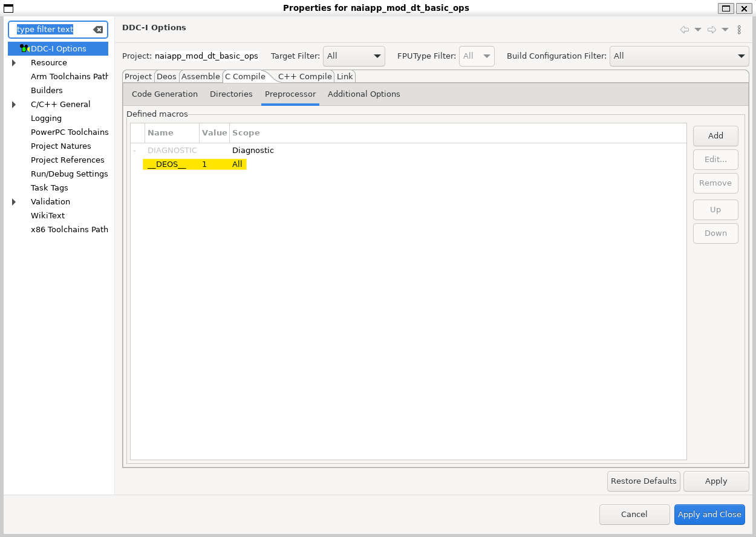The width and height of the screenshot is (756, 537).
Task: Open the Build Configuration Filter dropdown
Action: click(679, 56)
